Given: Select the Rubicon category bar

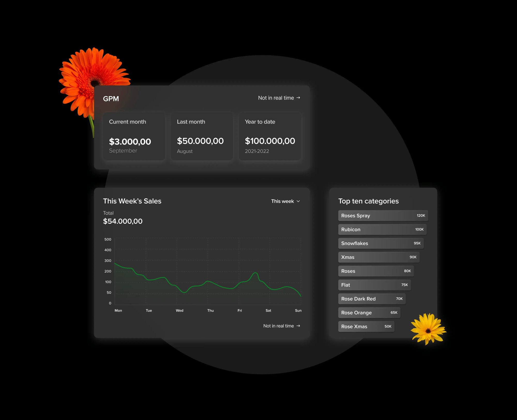Looking at the screenshot, I should tap(382, 229).
